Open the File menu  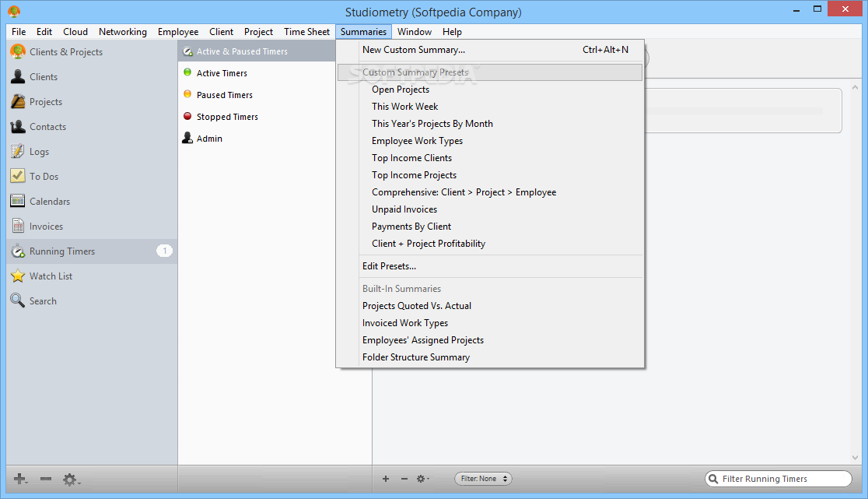coord(19,32)
